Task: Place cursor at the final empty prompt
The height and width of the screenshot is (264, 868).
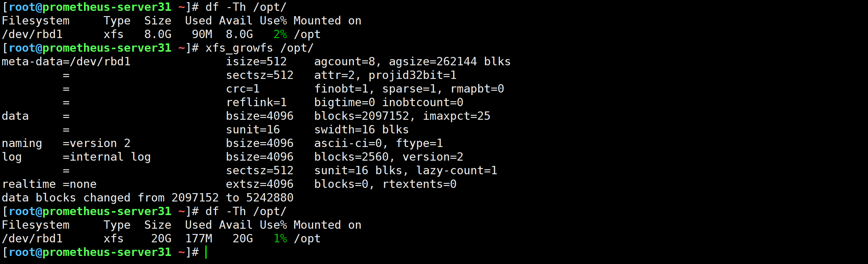Action: point(206,252)
